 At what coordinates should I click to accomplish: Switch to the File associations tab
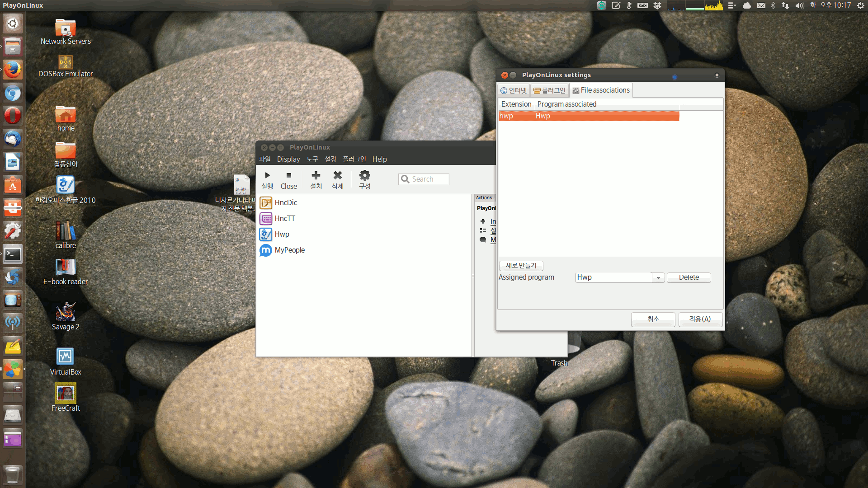tap(601, 90)
